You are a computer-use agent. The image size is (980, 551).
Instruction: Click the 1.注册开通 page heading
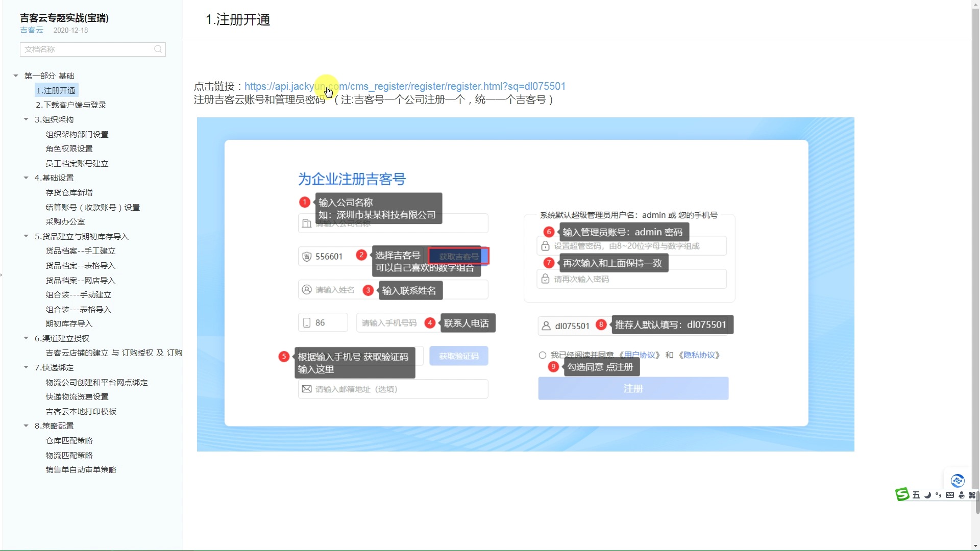pos(237,19)
